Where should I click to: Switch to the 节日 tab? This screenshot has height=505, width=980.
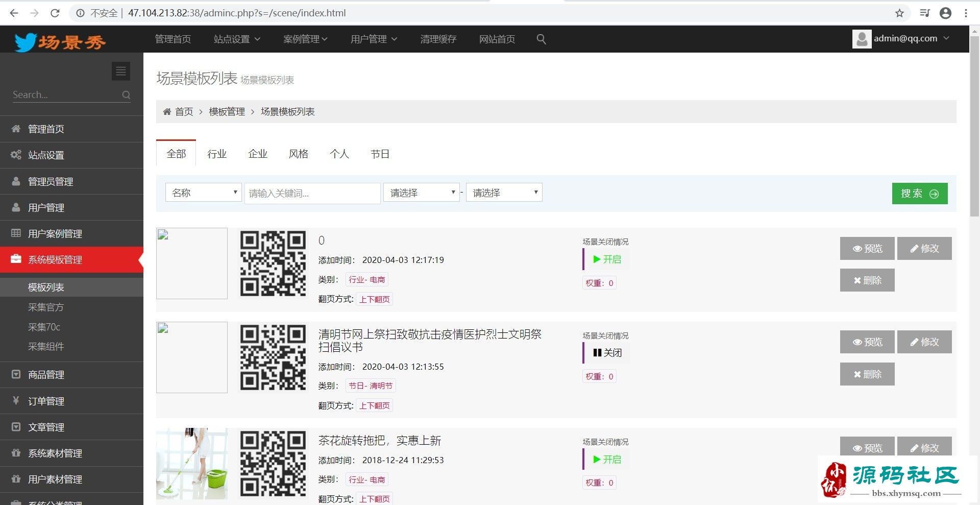pos(380,154)
